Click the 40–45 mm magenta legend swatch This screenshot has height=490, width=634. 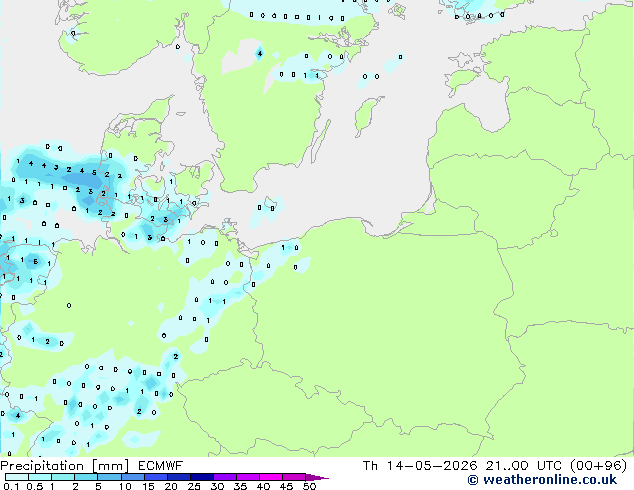pos(271,477)
